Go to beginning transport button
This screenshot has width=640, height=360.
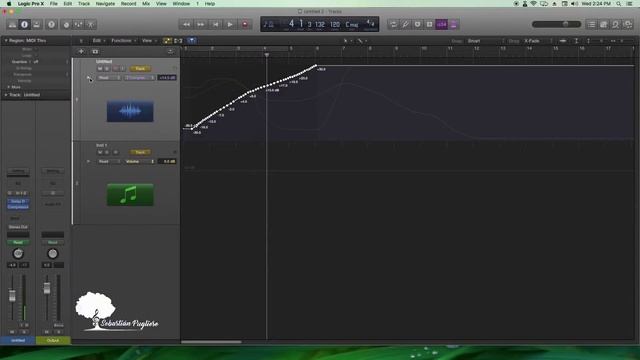[x=216, y=24]
